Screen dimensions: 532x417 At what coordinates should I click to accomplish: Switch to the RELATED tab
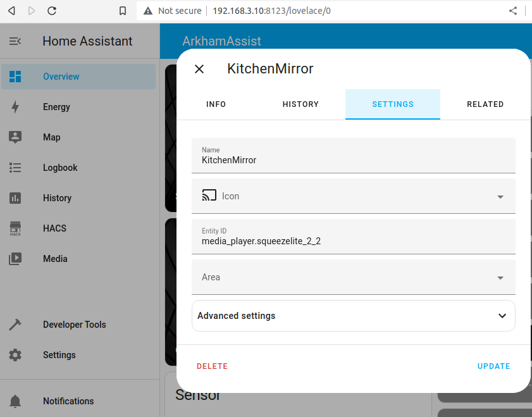[x=485, y=104]
